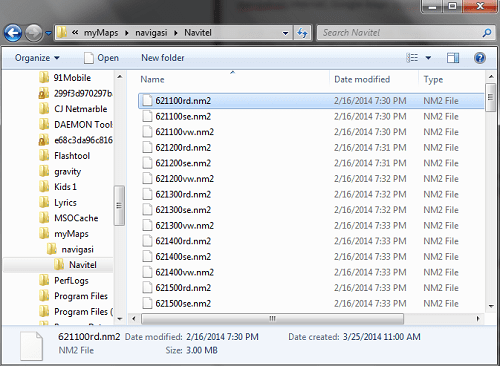Select file 621100rd.nm2

[311, 101]
